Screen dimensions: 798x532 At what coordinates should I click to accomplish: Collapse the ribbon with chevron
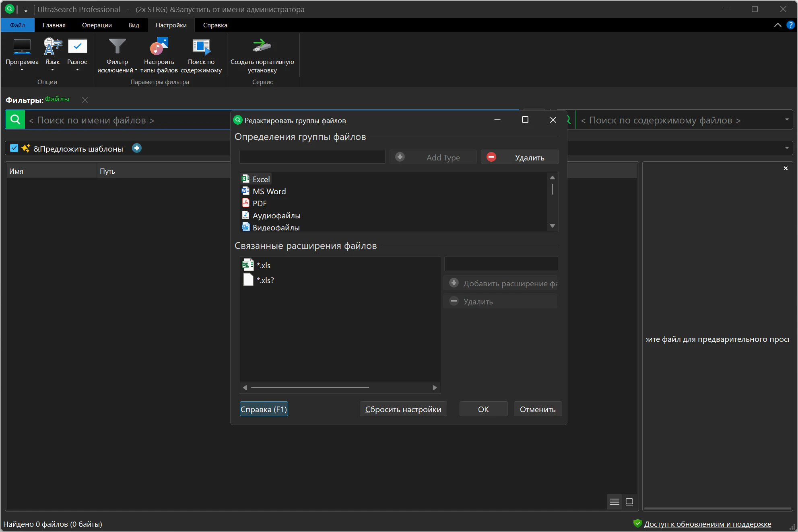click(777, 25)
